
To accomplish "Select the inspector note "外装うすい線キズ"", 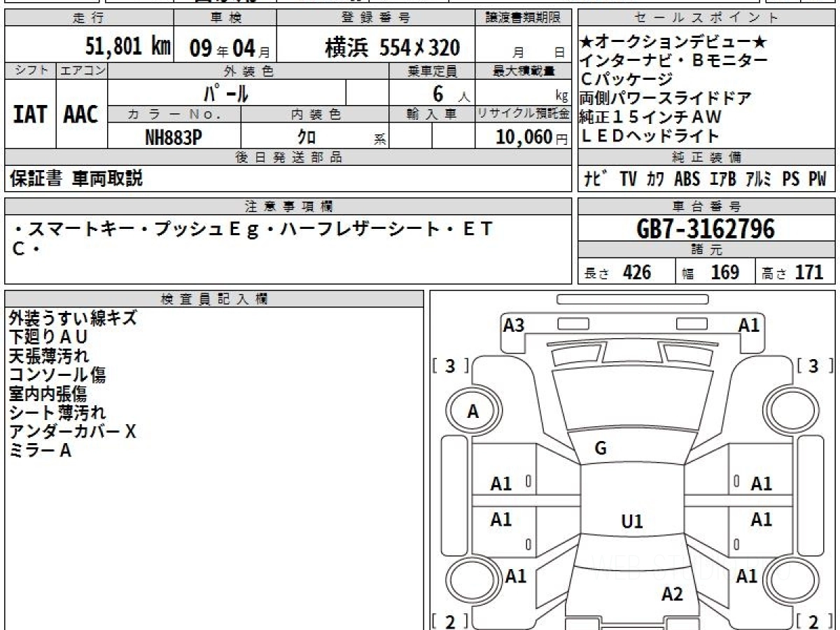I will point(73,318).
